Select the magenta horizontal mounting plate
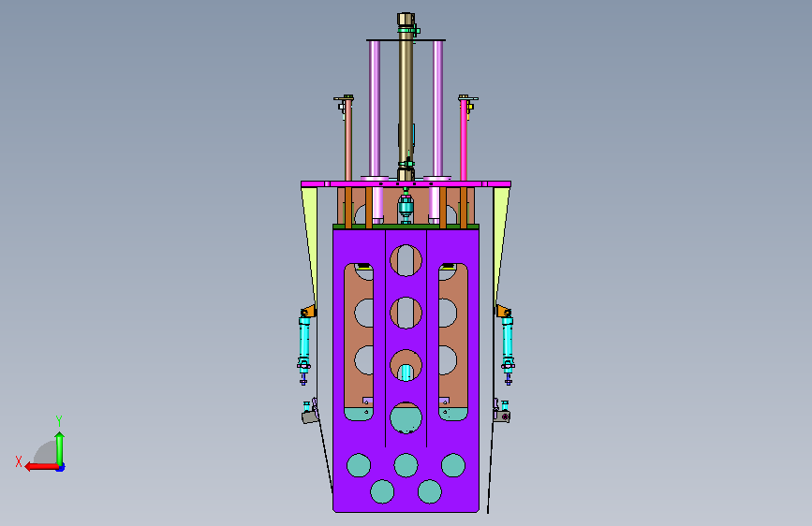Screen dimensions: 812x526 [x=406, y=183]
